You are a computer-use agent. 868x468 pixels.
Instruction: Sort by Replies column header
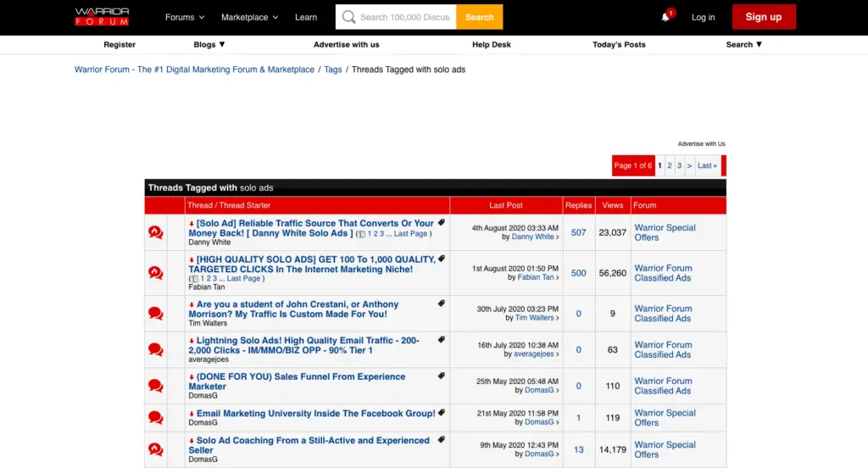click(x=578, y=205)
